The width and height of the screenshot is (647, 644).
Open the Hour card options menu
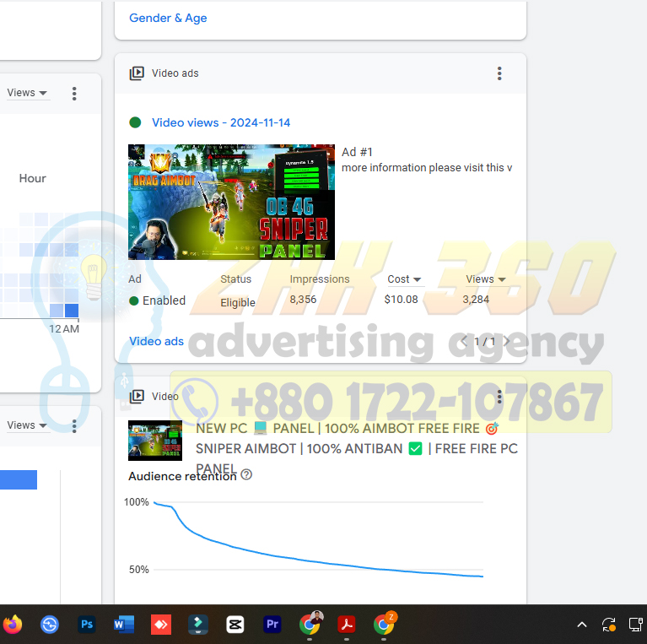coord(74,94)
